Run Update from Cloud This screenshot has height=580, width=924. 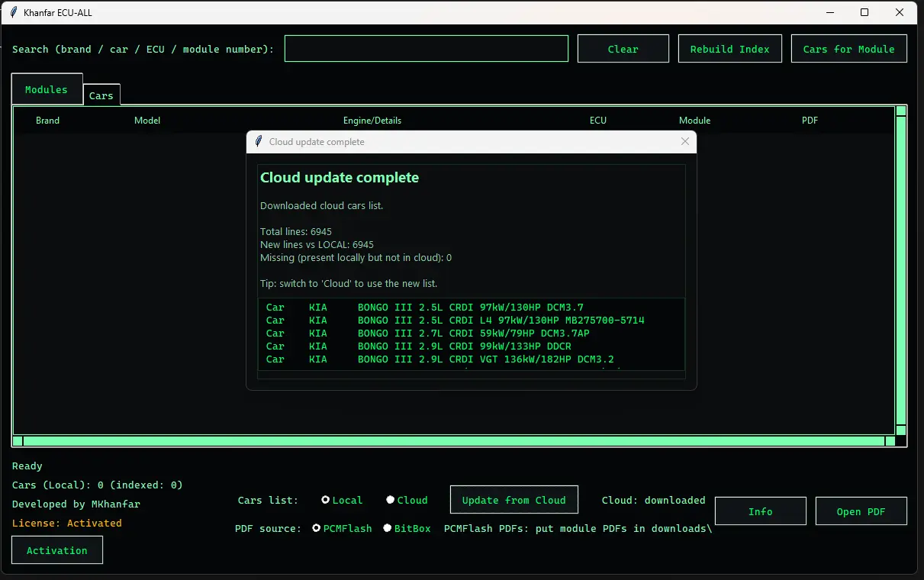[x=514, y=500]
